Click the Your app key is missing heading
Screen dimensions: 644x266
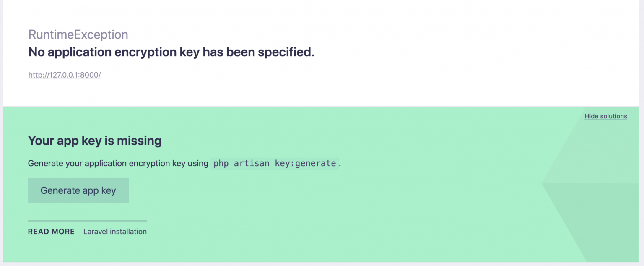[94, 141]
